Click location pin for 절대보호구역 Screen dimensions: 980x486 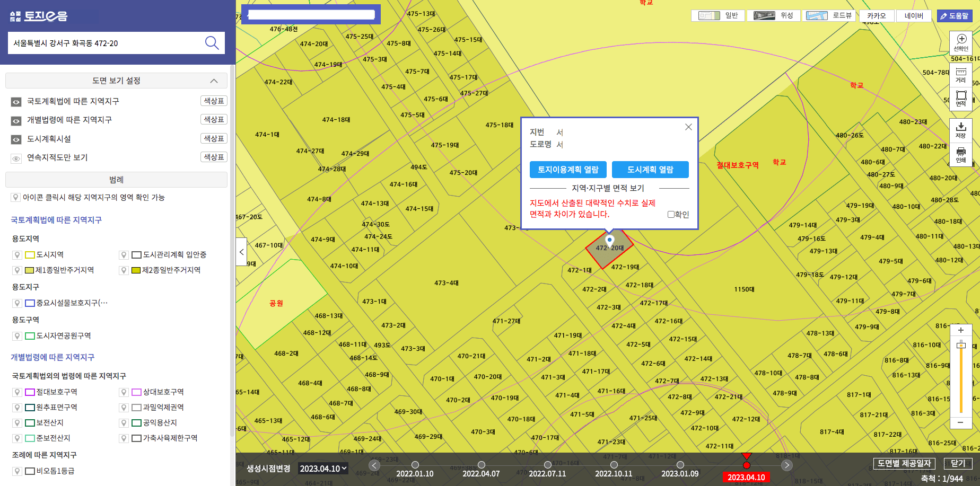[17, 392]
